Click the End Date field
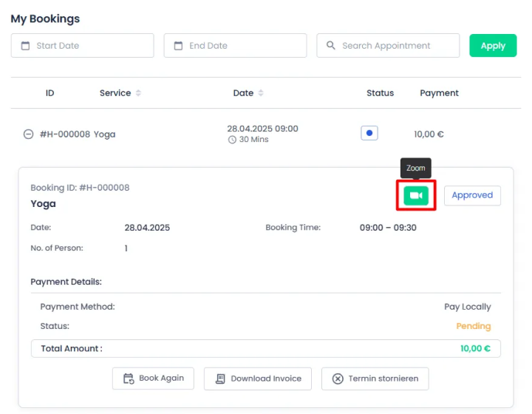532x414 pixels. (235, 46)
